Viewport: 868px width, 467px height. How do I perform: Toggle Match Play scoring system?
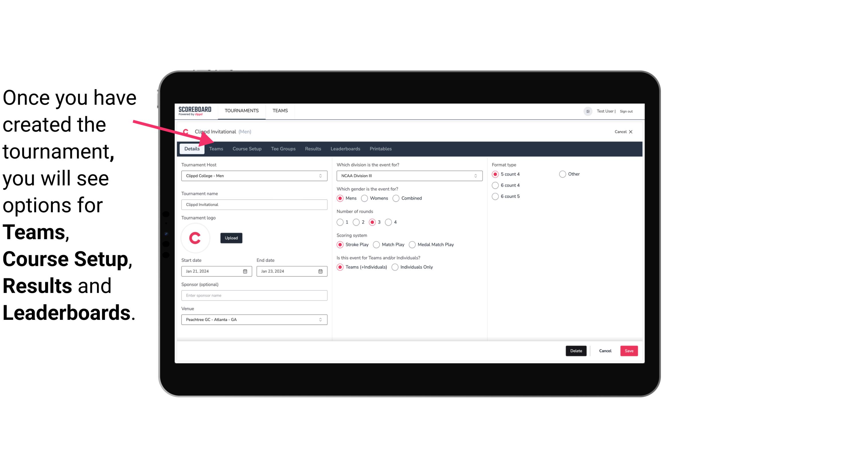pos(375,244)
